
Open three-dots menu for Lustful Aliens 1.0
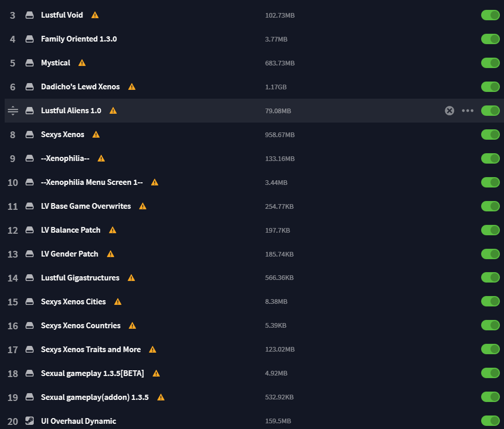[467, 111]
